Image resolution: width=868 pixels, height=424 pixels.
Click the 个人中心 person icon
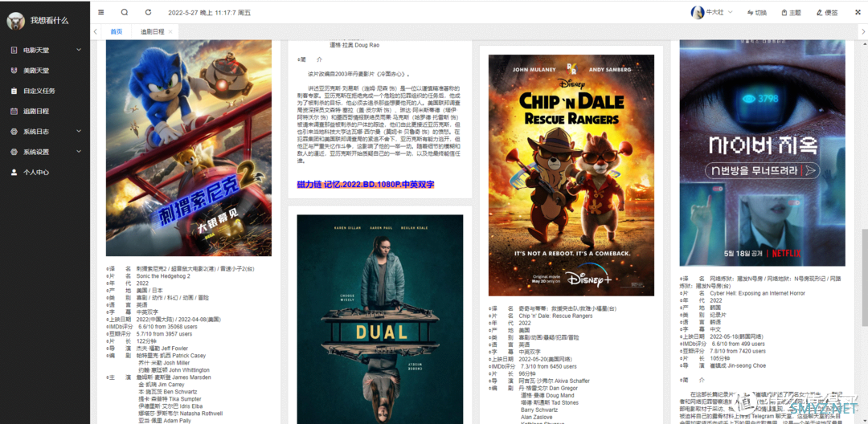click(x=14, y=172)
